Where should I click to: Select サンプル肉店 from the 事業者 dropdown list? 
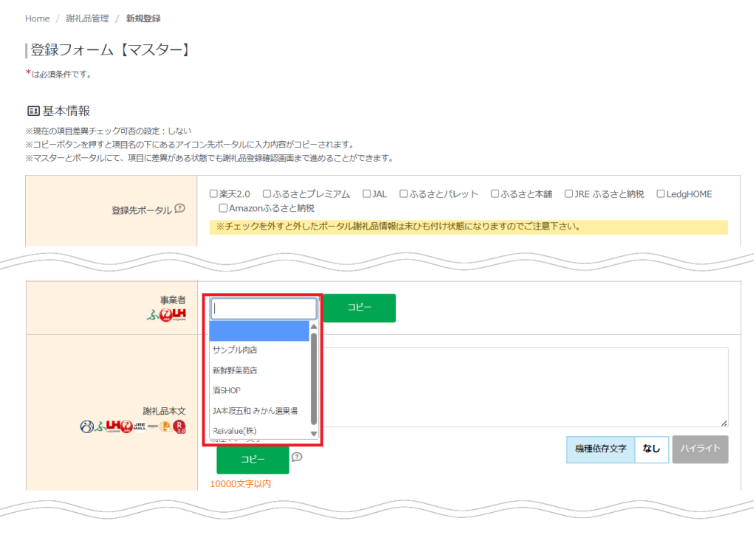pos(235,350)
